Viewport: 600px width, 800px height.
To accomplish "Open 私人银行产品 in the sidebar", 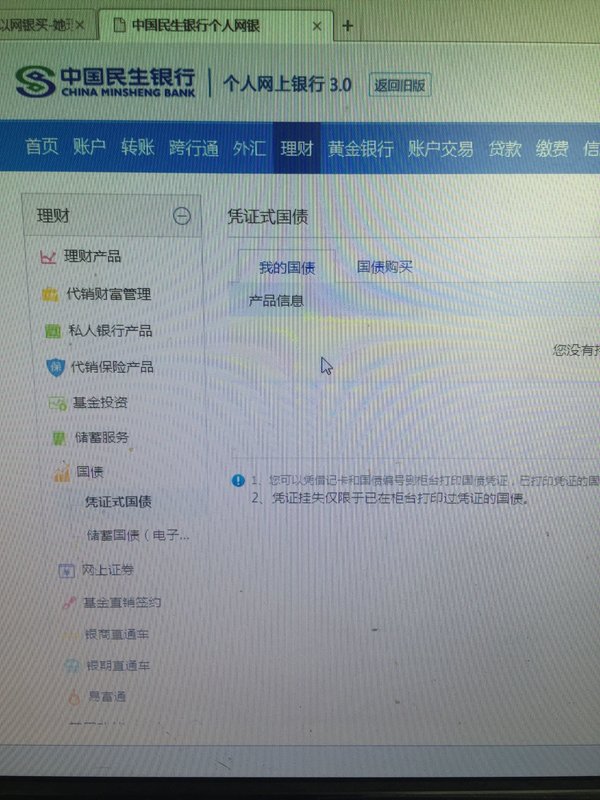I will pos(111,331).
